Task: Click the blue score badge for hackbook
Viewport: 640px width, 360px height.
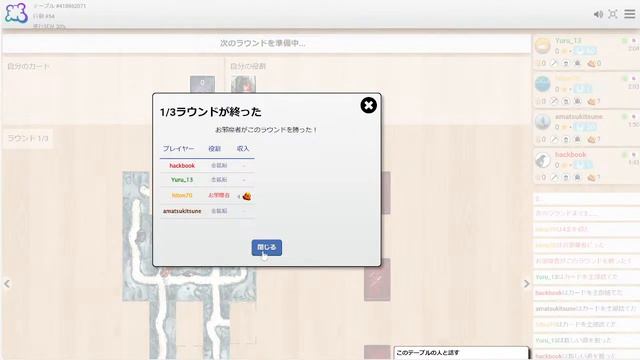Action: pyautogui.click(x=583, y=165)
